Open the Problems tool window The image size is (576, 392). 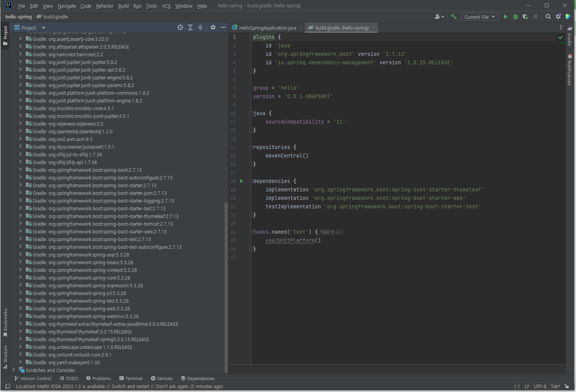click(x=99, y=379)
